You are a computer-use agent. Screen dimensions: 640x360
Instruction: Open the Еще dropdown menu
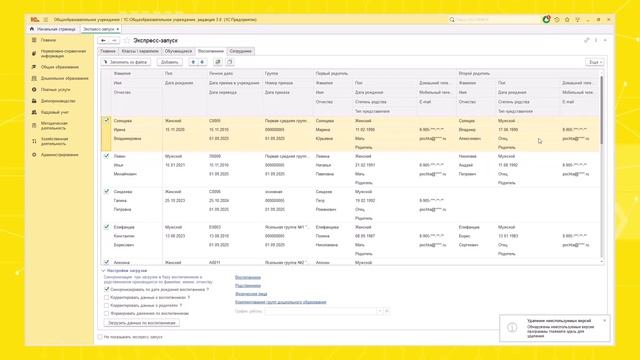pos(594,62)
